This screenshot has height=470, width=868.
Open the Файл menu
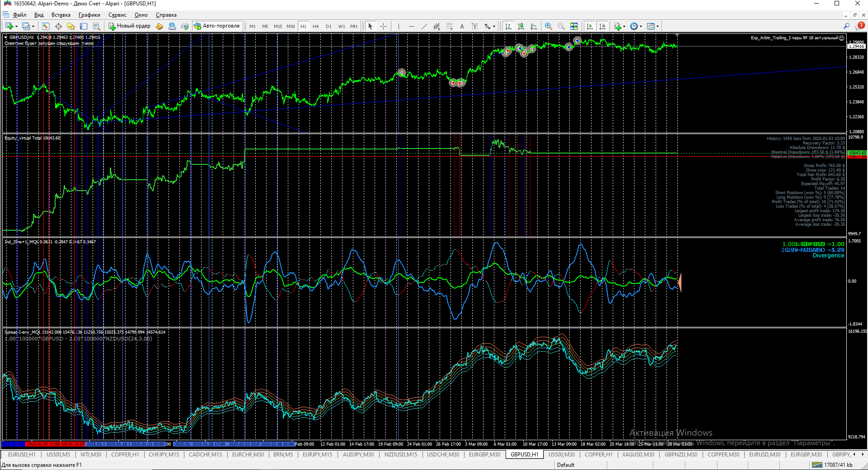coord(19,15)
